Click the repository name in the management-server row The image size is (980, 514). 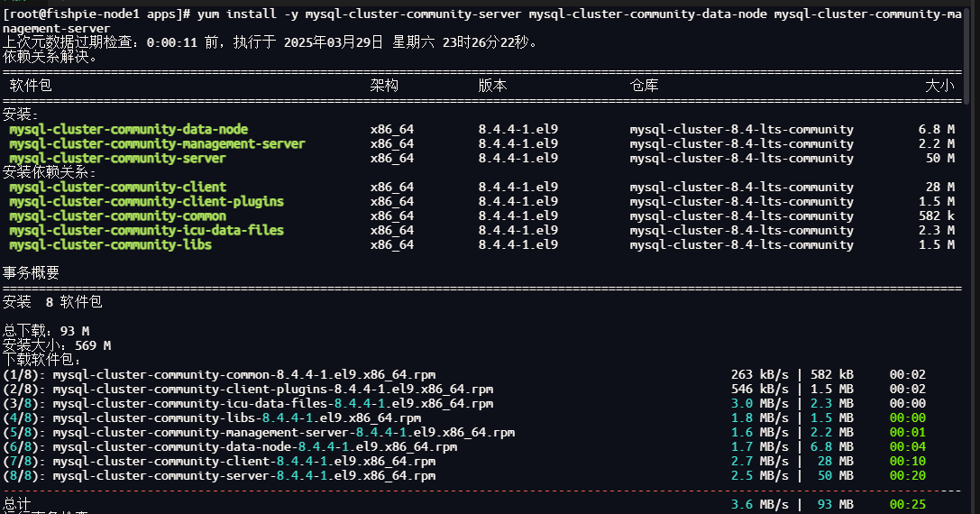pyautogui.click(x=741, y=143)
